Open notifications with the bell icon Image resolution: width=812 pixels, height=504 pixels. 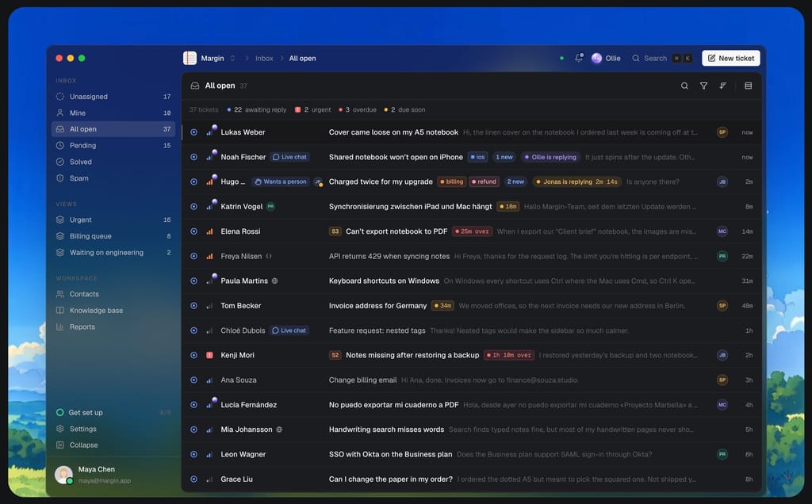click(578, 58)
